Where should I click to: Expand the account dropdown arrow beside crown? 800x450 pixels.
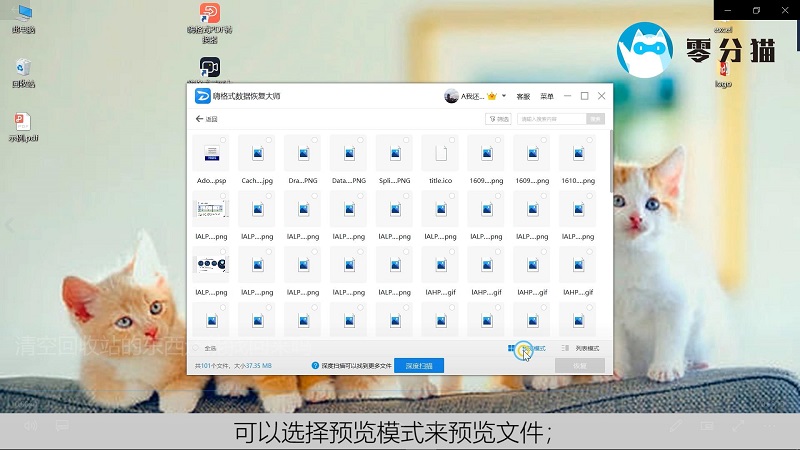pos(504,96)
